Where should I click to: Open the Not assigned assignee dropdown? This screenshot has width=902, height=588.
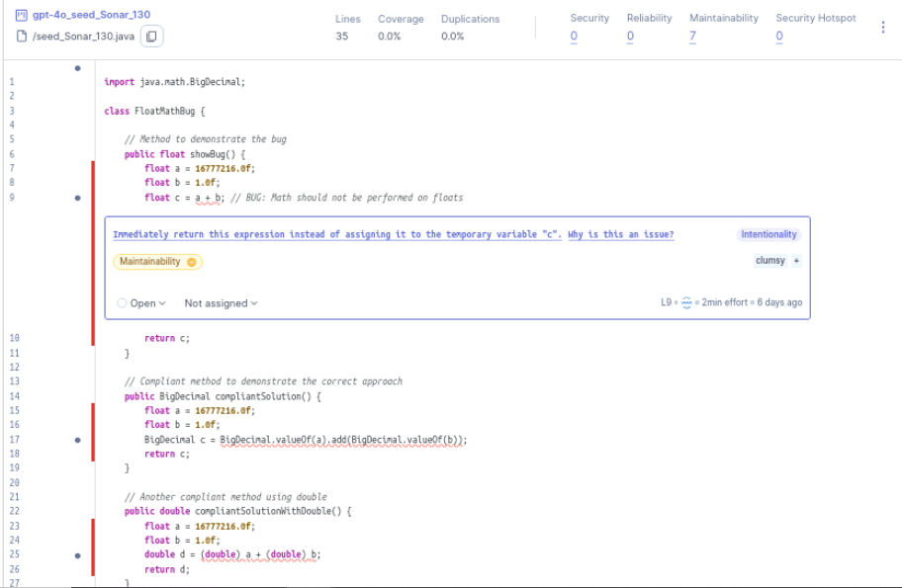coord(221,303)
